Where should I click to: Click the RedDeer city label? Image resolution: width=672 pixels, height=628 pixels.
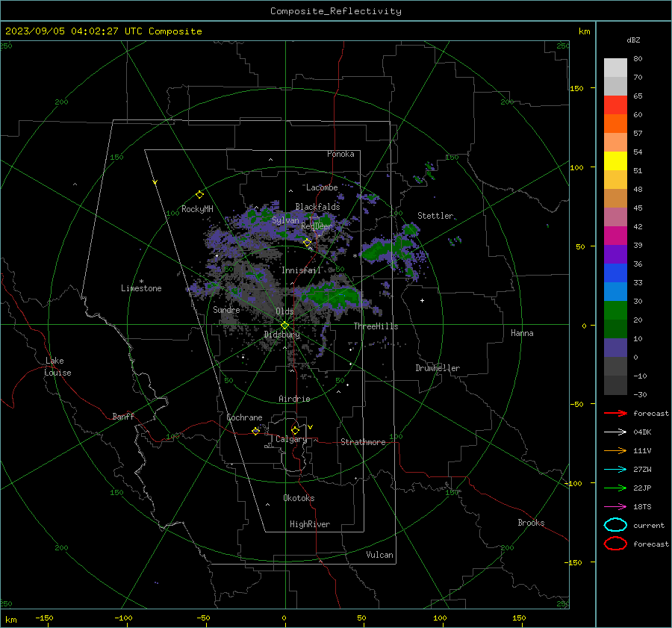(317, 226)
